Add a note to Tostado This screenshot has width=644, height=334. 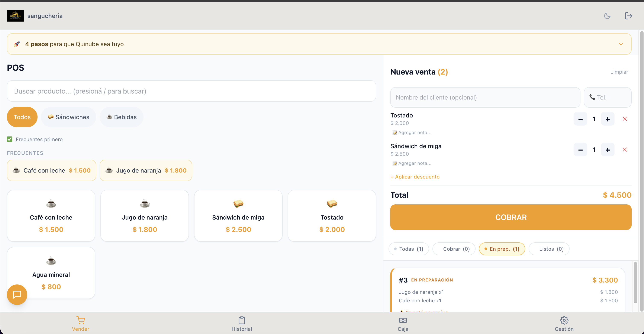tap(412, 132)
